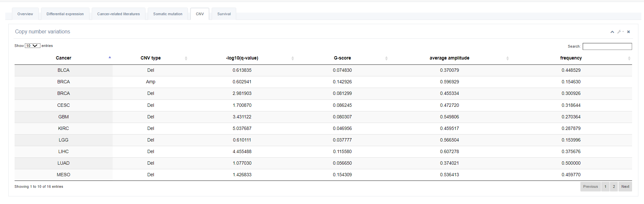
Task: Click the Previous pagination button
Action: tap(590, 186)
